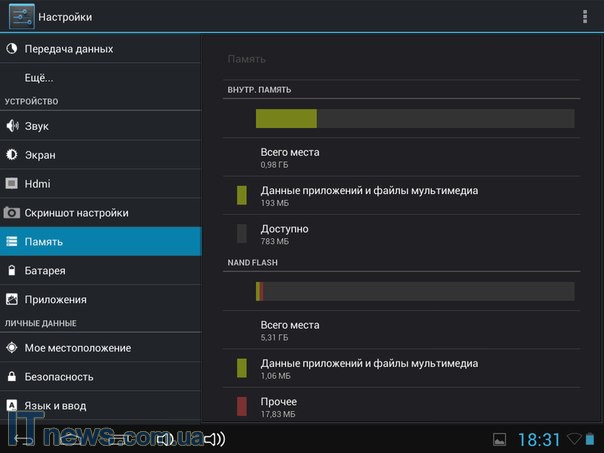Open Батарея battery settings
Viewport: 604px width, 453px height.
pos(100,271)
